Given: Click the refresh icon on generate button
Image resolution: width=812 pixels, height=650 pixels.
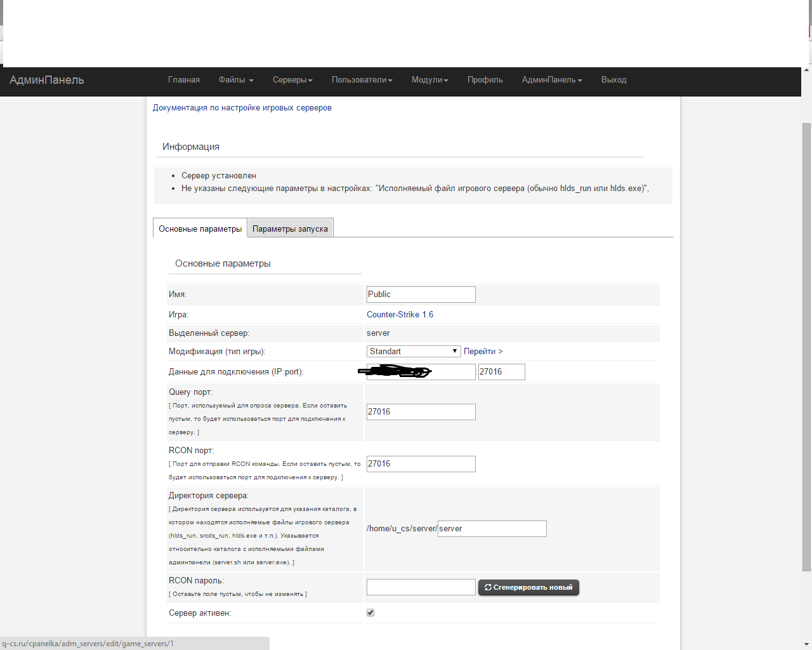Looking at the screenshot, I should point(488,588).
